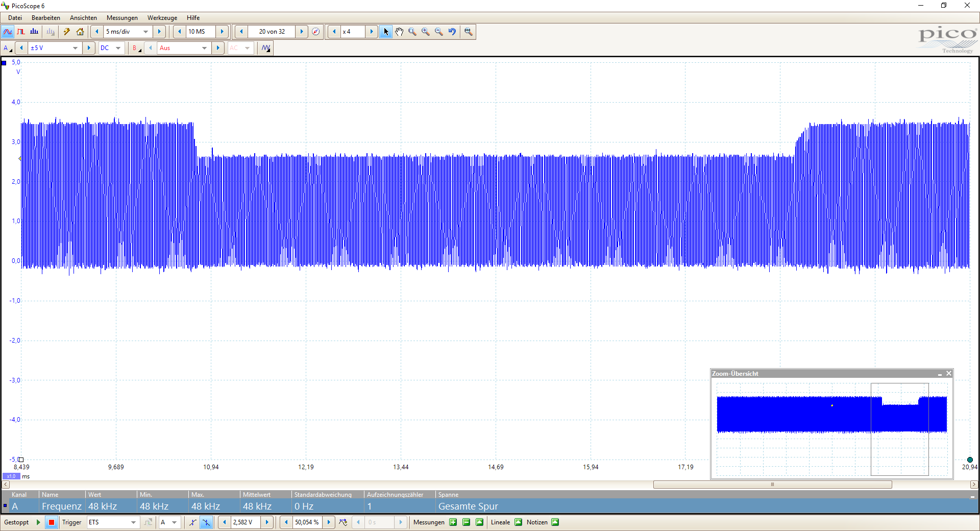Toggle the falling edge trigger button
Image resolution: width=980 pixels, height=531 pixels.
click(206, 522)
